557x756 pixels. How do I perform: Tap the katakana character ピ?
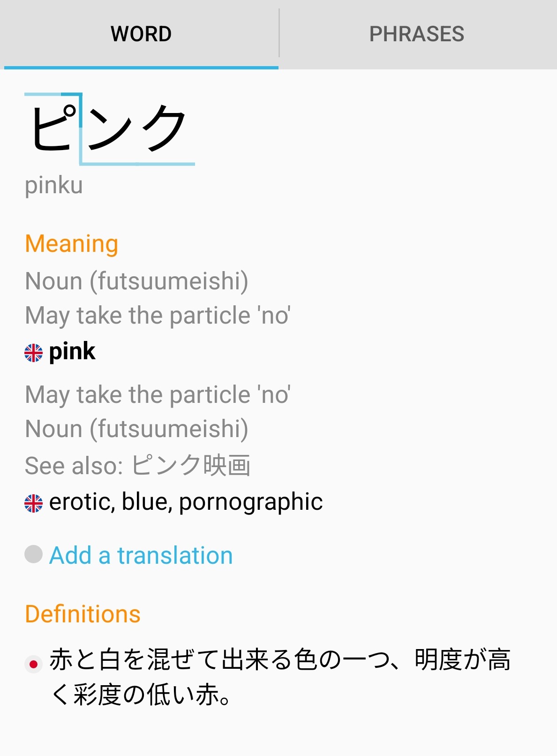pos(53,128)
